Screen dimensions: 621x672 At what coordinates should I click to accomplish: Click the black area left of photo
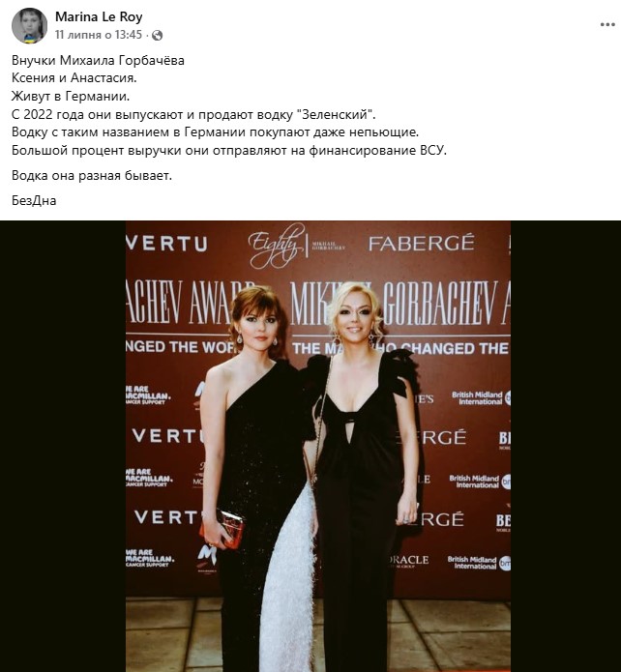[63, 446]
